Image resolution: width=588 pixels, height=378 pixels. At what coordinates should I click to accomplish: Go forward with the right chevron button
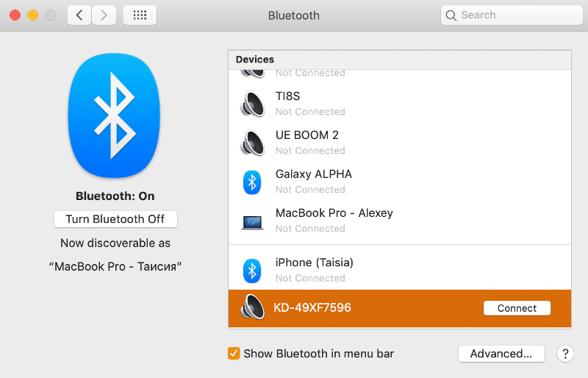pos(104,15)
